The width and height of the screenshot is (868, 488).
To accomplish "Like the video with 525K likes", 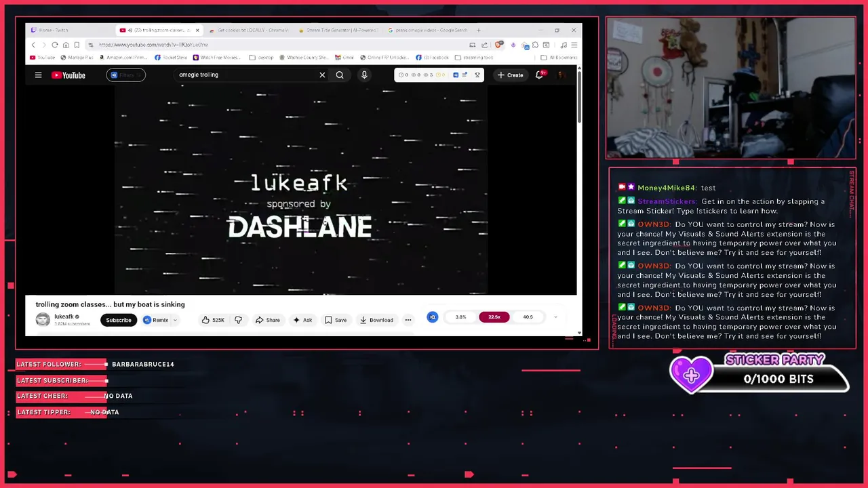I will (x=213, y=320).
